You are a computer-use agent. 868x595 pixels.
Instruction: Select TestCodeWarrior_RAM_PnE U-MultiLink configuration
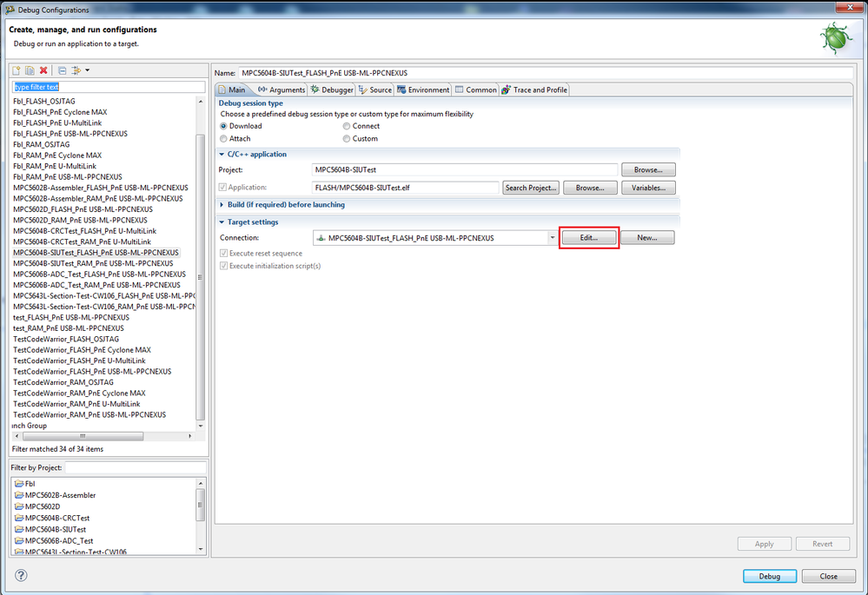[77, 404]
